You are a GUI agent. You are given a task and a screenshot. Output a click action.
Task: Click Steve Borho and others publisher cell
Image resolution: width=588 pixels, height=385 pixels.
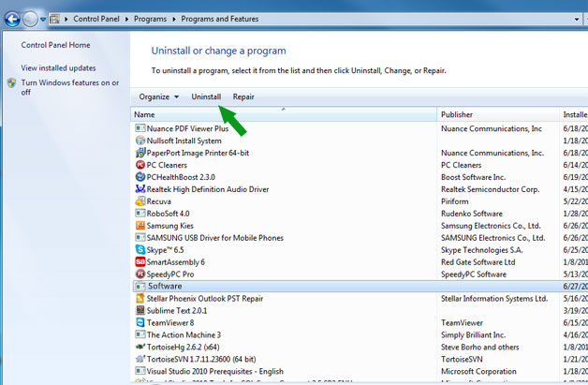point(480,348)
